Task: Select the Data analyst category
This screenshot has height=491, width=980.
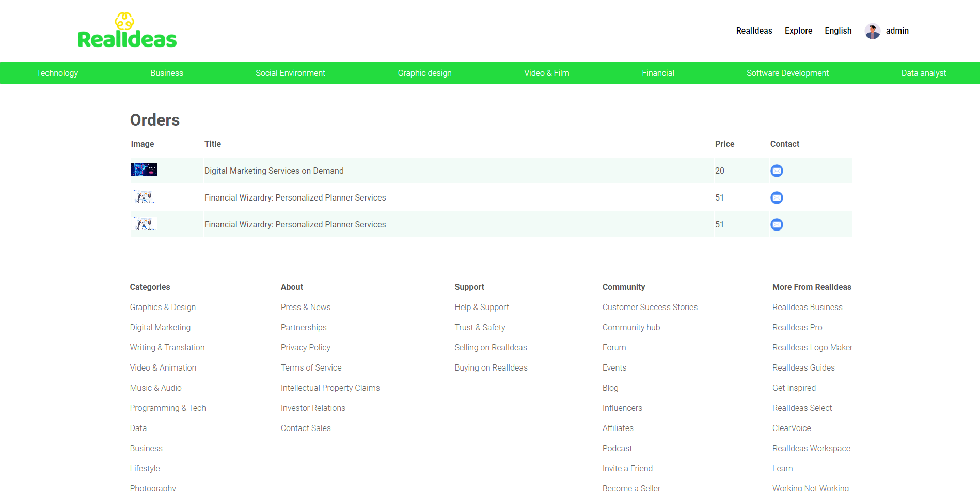Action: click(924, 73)
